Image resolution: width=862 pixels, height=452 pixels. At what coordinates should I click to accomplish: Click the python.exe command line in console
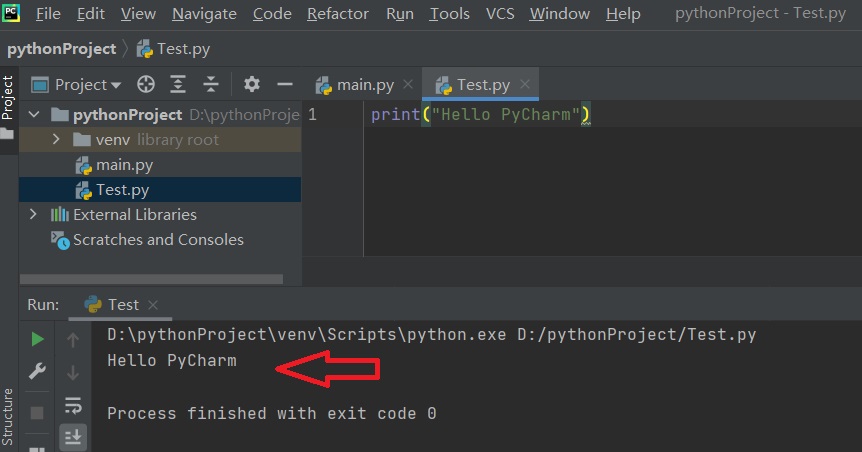[432, 334]
